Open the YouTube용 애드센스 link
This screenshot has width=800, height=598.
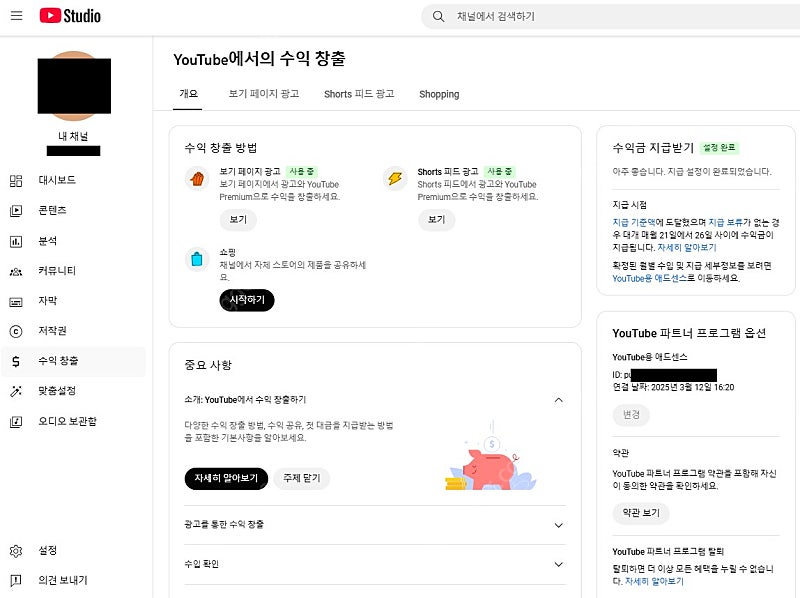tap(649, 279)
